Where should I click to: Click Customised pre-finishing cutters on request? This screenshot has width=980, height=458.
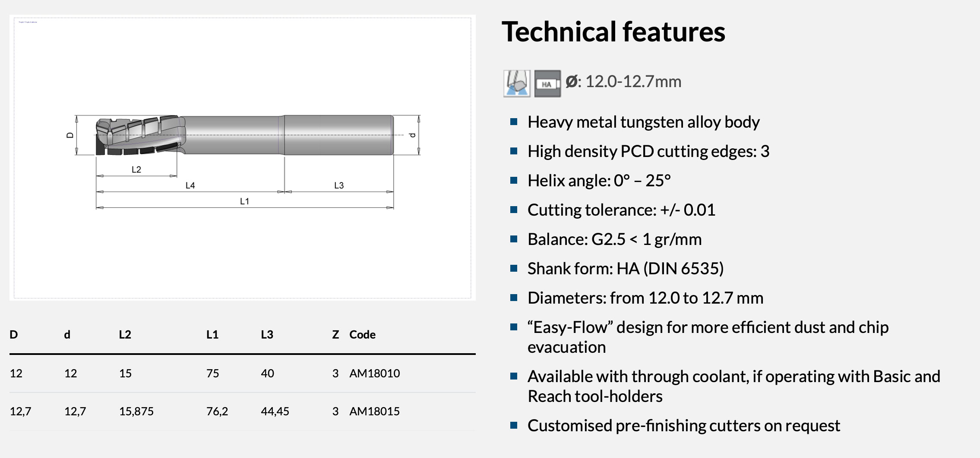(x=683, y=426)
